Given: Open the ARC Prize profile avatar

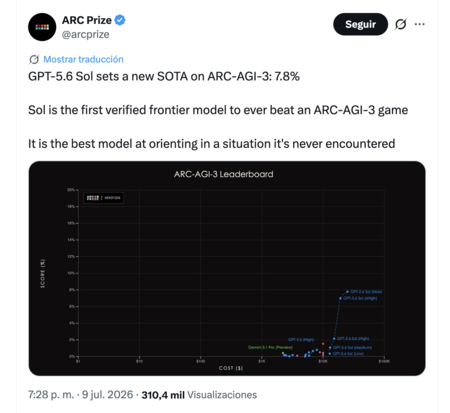Looking at the screenshot, I should (42, 27).
